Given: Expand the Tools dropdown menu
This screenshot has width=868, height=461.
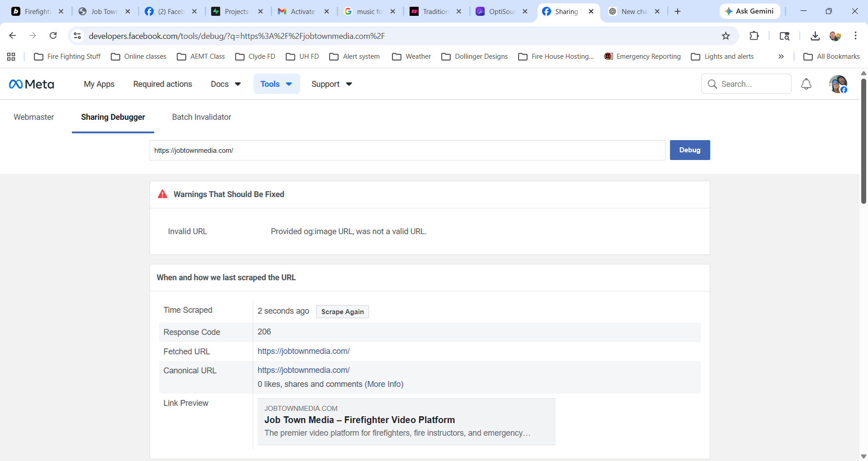Looking at the screenshot, I should (276, 84).
